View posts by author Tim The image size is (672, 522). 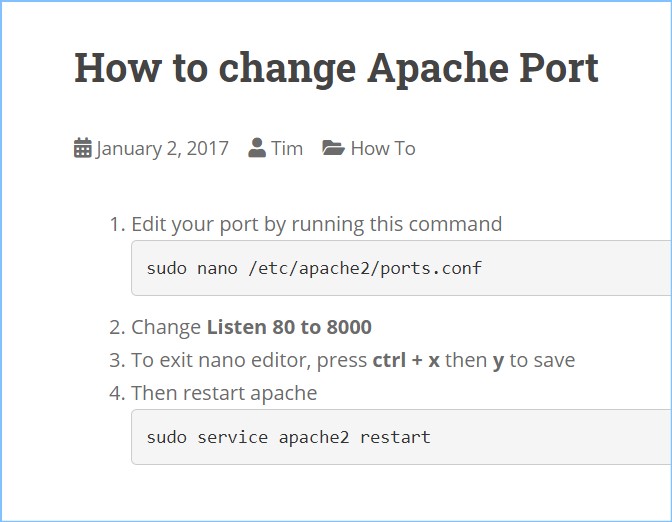click(x=287, y=148)
